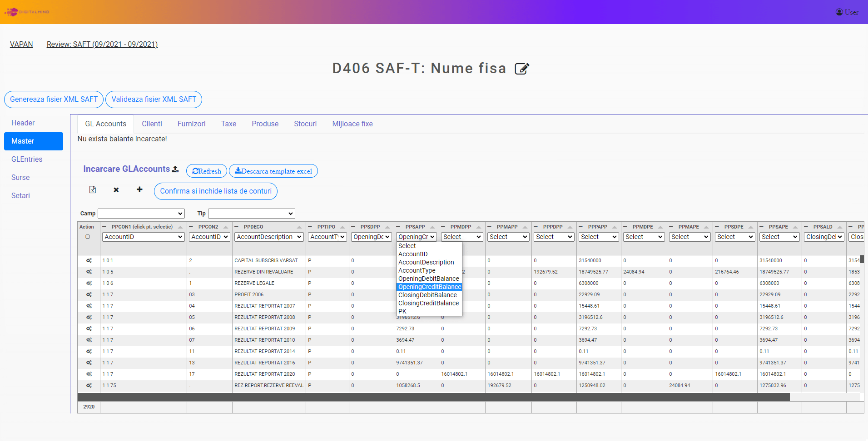868x443 pixels.
Task: Open the Camp dropdown
Action: pyautogui.click(x=141, y=214)
